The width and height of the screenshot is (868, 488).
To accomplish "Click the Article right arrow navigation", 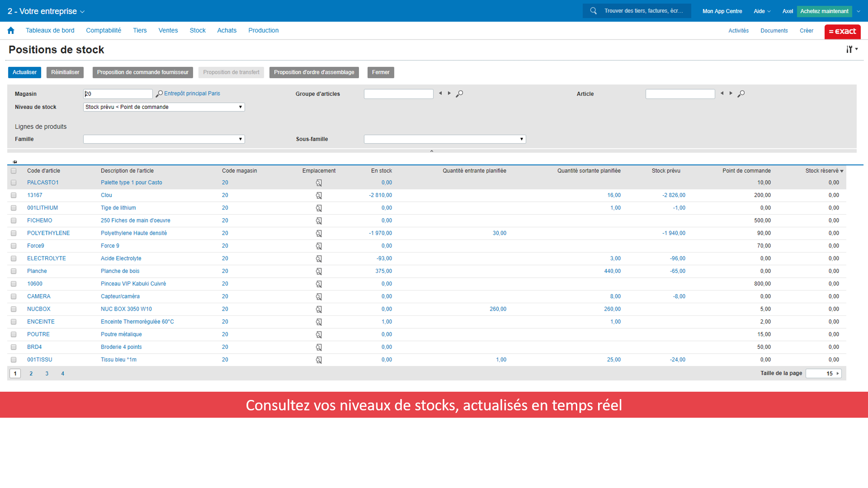I will click(730, 94).
